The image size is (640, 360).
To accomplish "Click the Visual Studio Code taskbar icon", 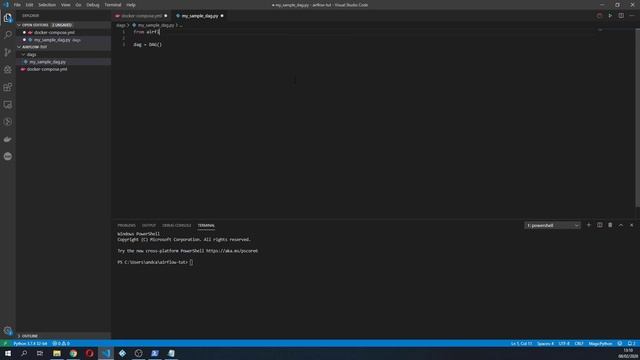I will (x=106, y=353).
